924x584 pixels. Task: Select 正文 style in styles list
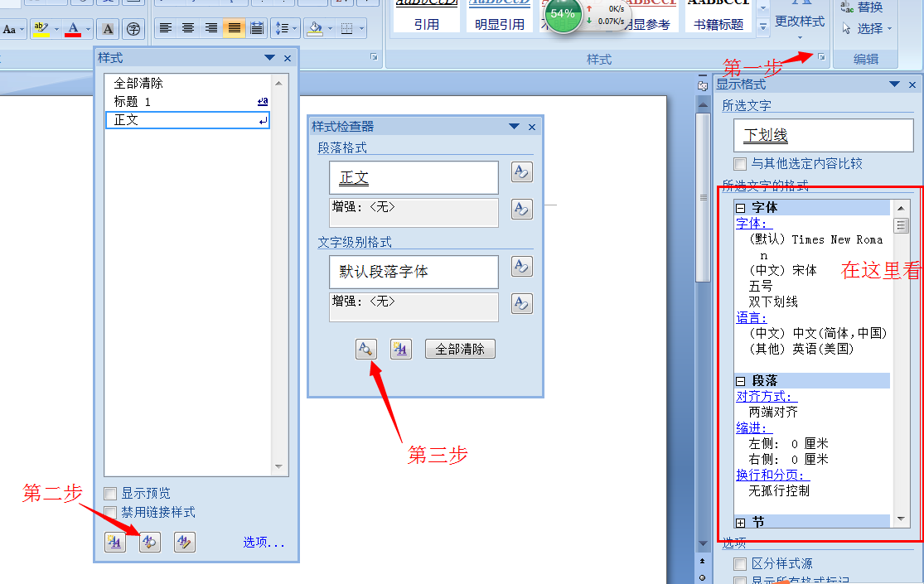pos(187,119)
